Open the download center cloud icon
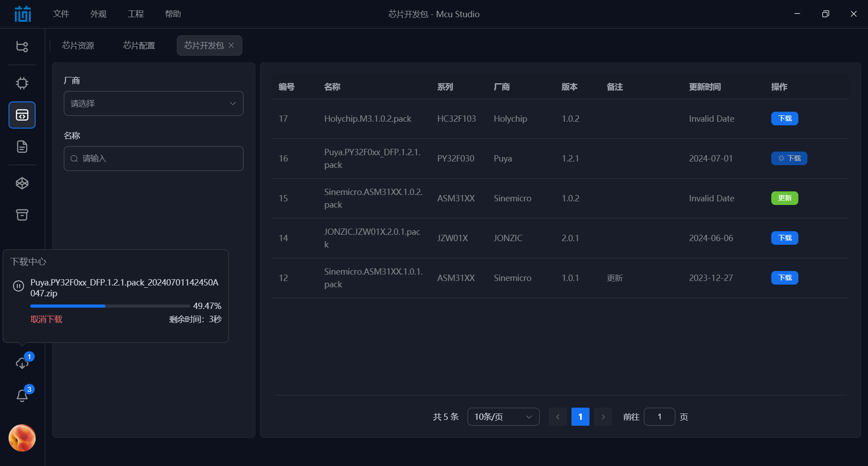The width and height of the screenshot is (868, 466). (22, 363)
